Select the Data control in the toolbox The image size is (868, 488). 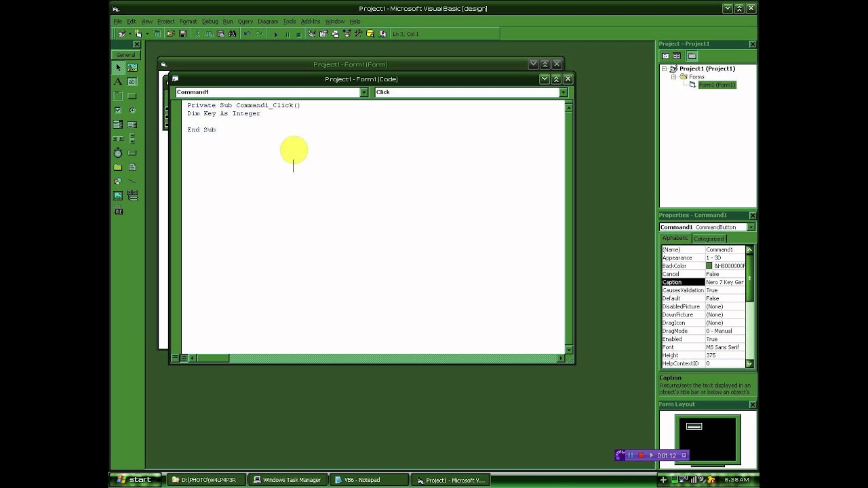click(x=132, y=196)
